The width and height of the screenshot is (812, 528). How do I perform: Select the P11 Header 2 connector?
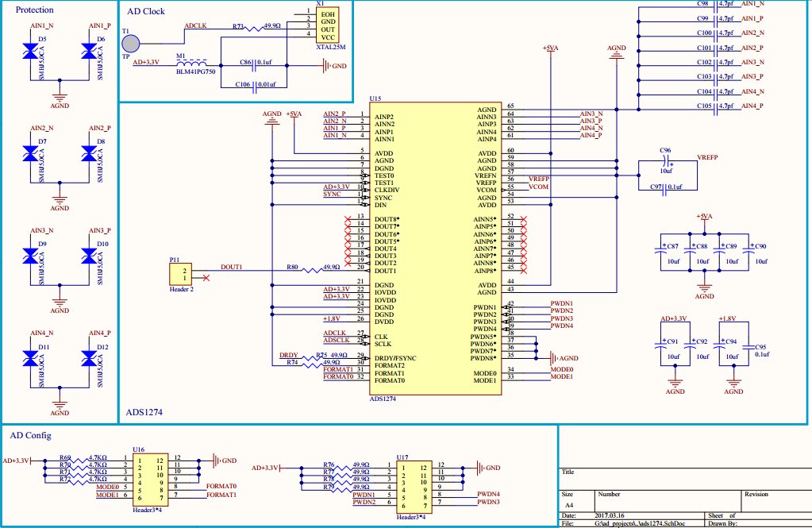(x=180, y=275)
